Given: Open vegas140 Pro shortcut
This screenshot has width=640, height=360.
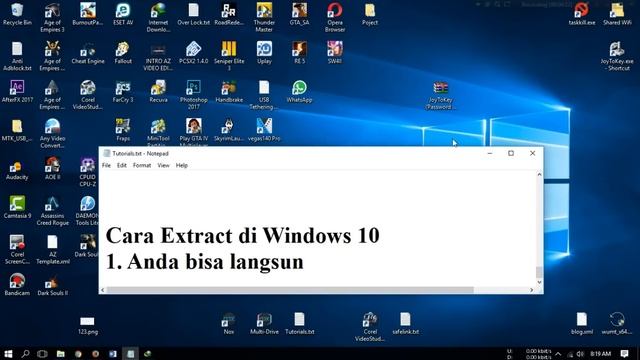Looking at the screenshot, I should [264, 130].
